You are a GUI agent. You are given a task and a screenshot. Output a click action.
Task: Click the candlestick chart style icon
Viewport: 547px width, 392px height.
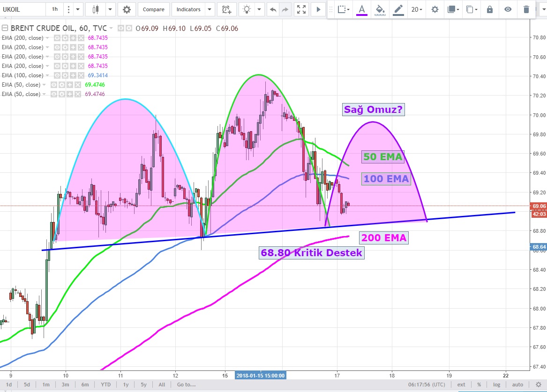[96, 9]
